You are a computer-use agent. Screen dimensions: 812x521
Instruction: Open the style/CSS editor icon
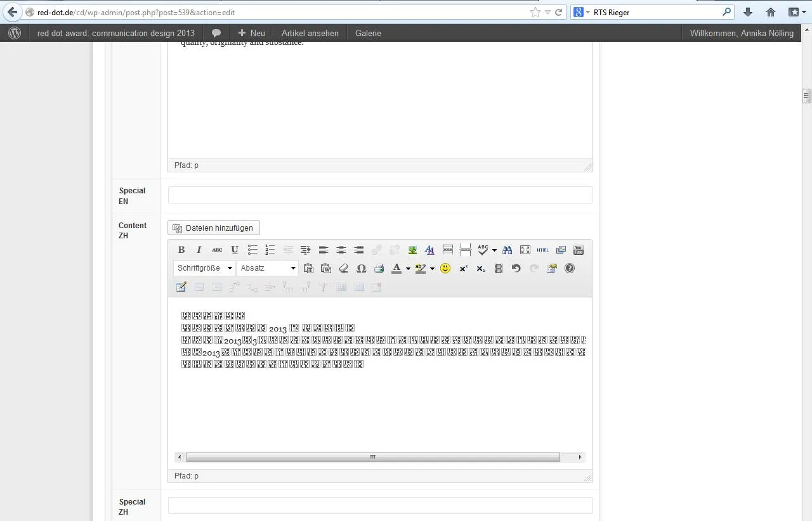pyautogui.click(x=430, y=250)
